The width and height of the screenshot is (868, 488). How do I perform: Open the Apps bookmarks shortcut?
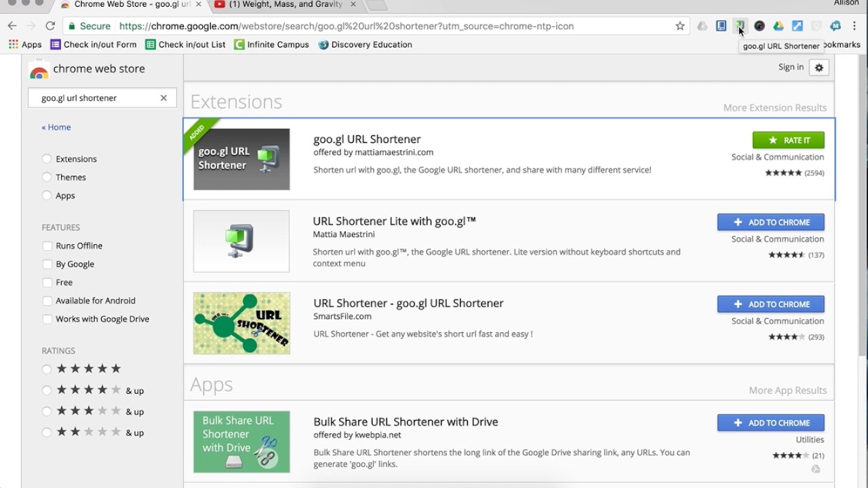[25, 45]
